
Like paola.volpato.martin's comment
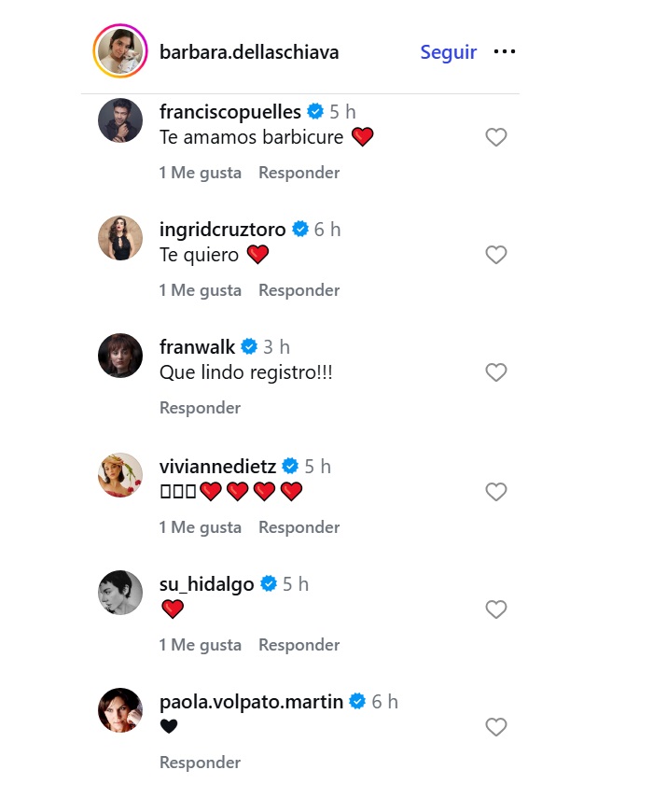pyautogui.click(x=496, y=727)
